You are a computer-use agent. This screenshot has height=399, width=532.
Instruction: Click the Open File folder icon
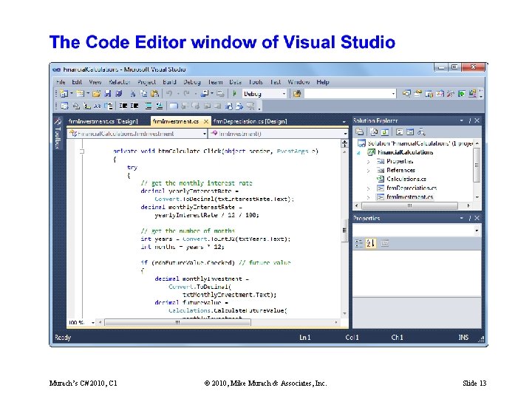[96, 93]
